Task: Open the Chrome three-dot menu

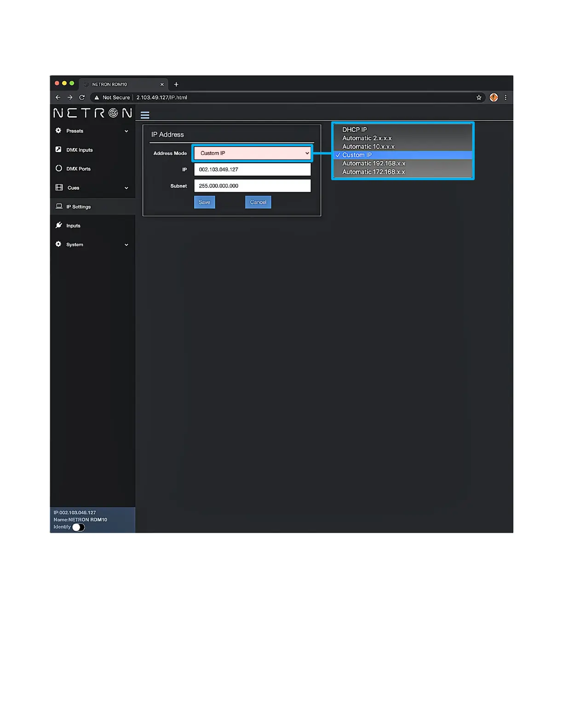Action: (506, 97)
